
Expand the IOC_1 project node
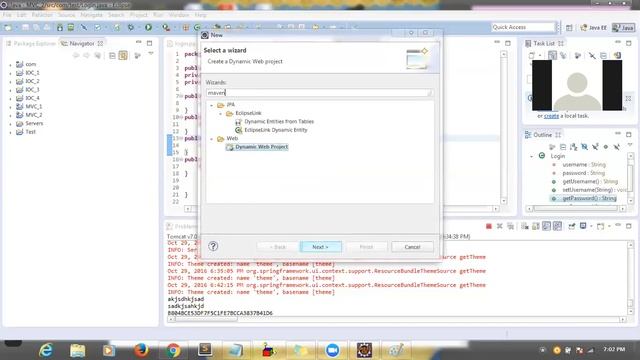coord(10,73)
